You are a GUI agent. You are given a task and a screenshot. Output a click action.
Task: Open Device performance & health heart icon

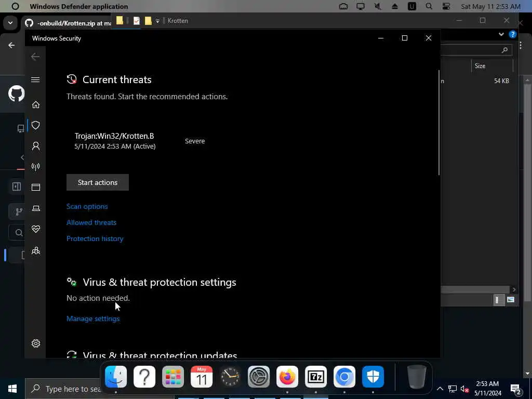[x=36, y=229]
